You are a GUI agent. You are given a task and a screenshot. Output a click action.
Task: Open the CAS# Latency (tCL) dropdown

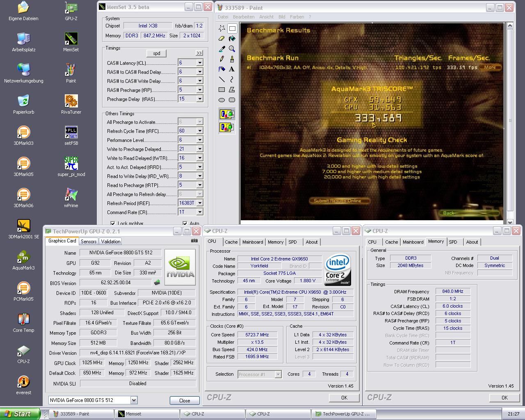pyautogui.click(x=199, y=63)
